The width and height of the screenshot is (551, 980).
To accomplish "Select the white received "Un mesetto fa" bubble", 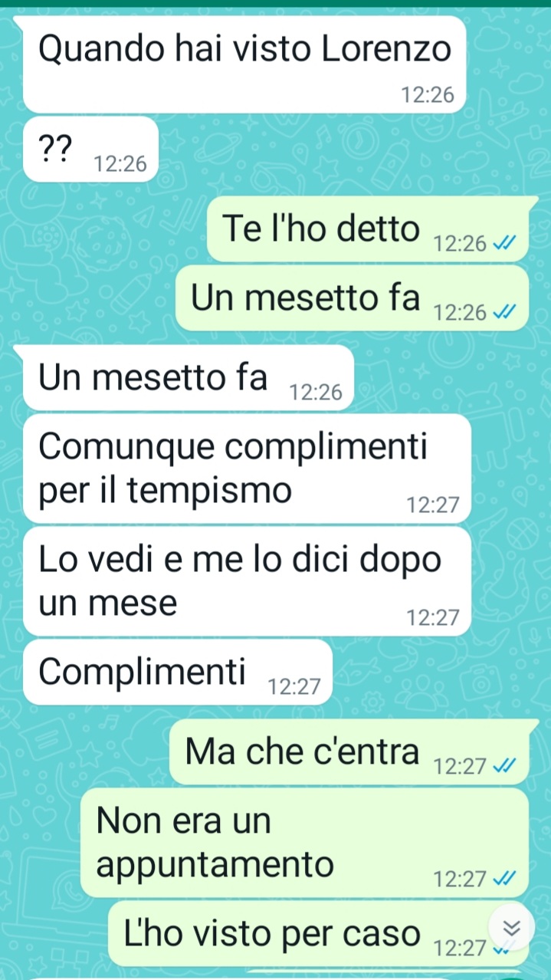I will (x=188, y=378).
